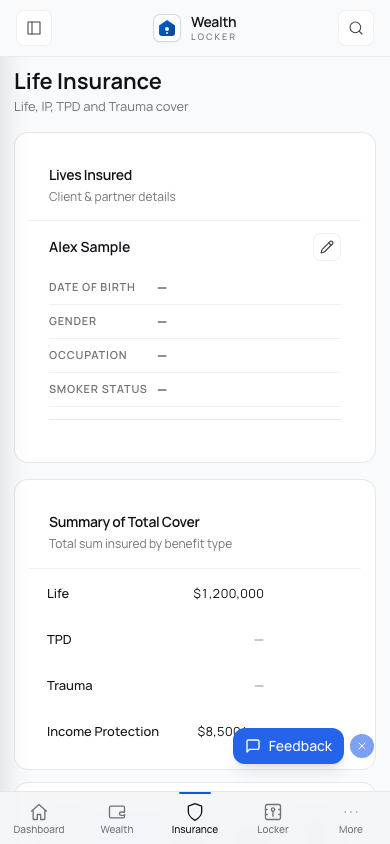Click the GENDER label
The height and width of the screenshot is (844, 390).
[73, 321]
